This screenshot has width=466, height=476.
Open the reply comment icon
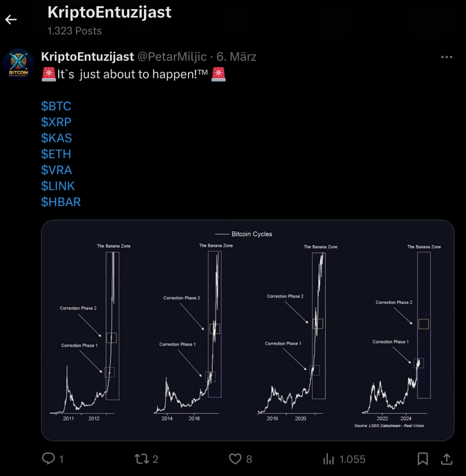pos(48,459)
